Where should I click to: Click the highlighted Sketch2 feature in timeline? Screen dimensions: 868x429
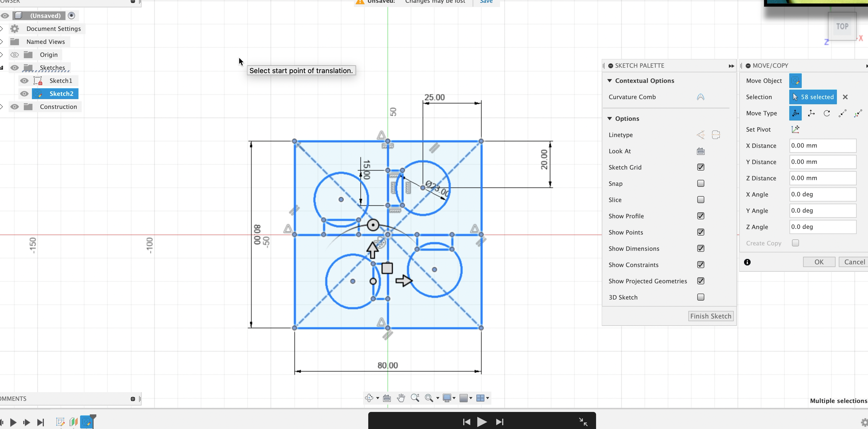[87, 422]
